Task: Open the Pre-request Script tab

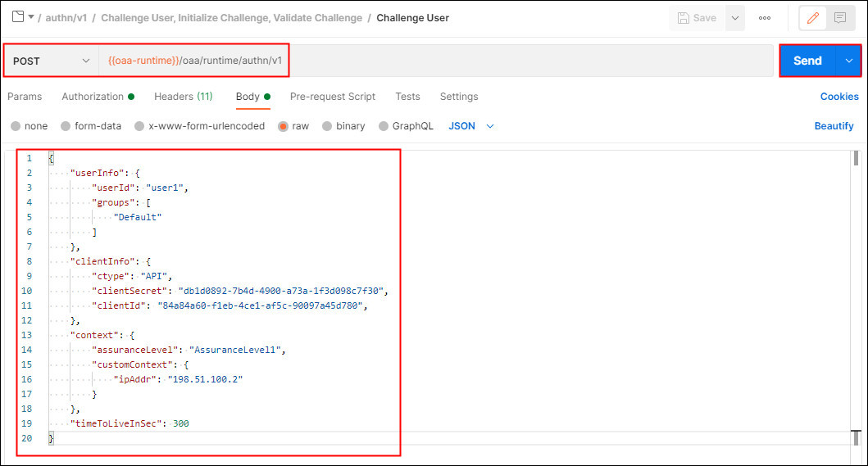Action: tap(333, 97)
